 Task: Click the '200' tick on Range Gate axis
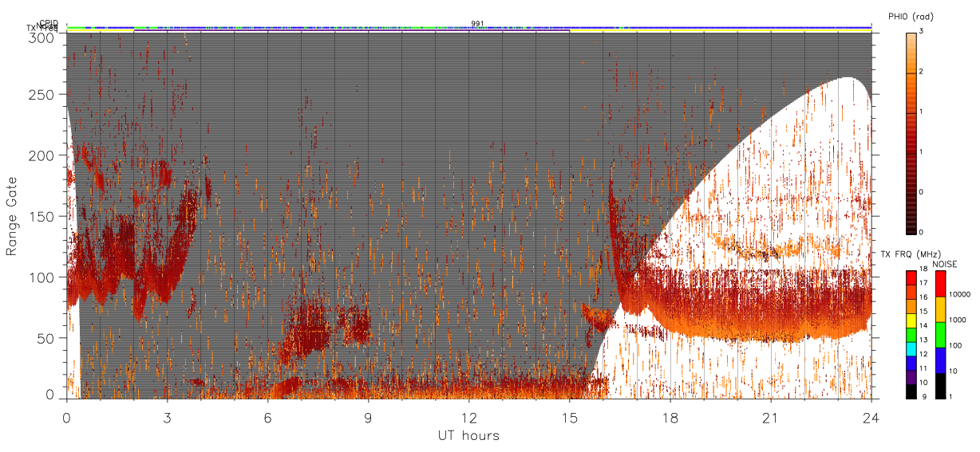[x=43, y=155]
